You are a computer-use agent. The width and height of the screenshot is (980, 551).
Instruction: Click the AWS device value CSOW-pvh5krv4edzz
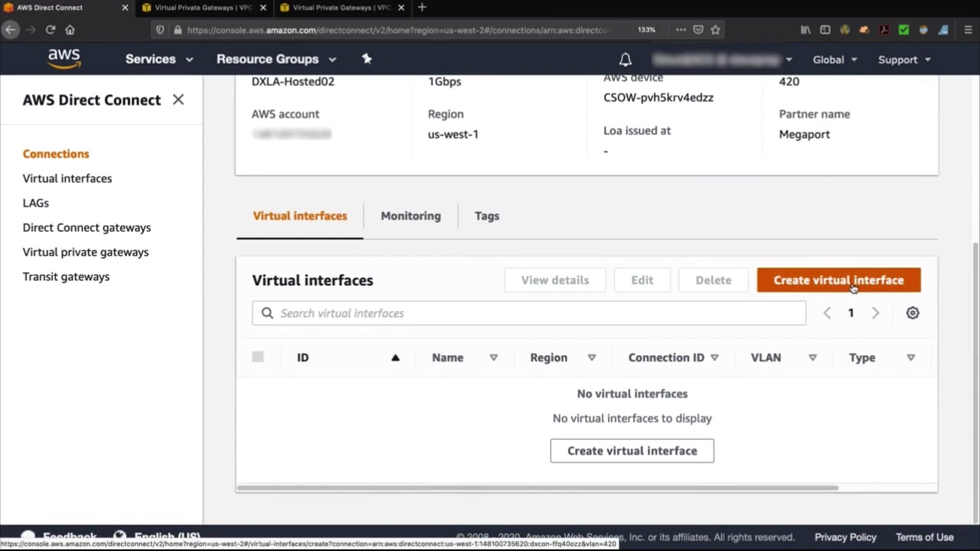click(658, 97)
